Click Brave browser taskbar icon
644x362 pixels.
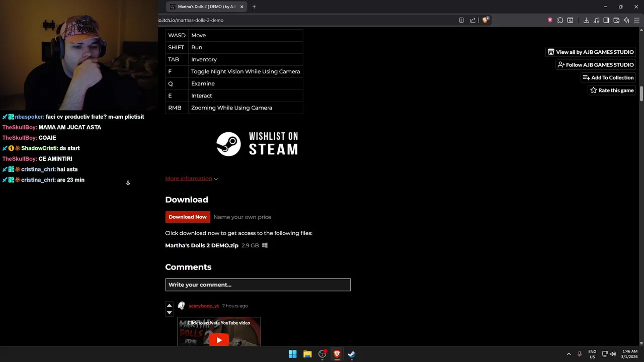point(337,354)
